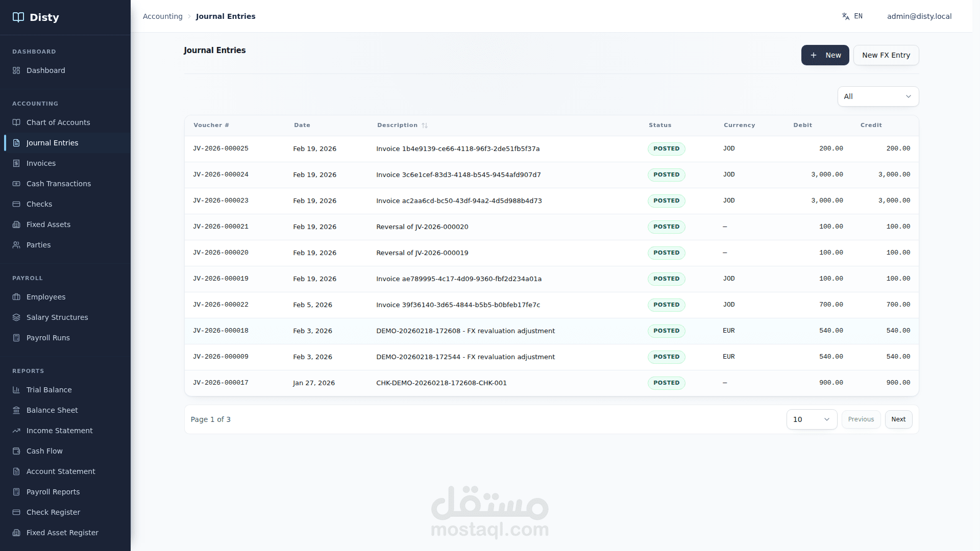Go to Income Statement report
Image resolution: width=980 pixels, height=551 pixels.
point(59,431)
